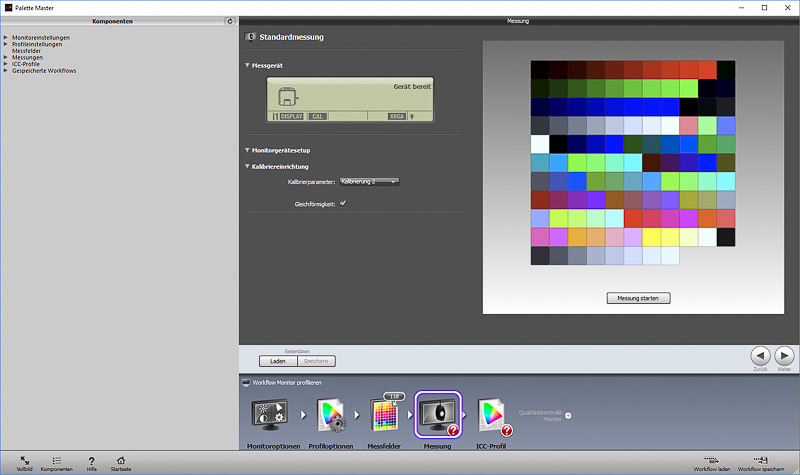Open the Kalibrierparameter dropdown
The height and width of the screenshot is (475, 800).
pyautogui.click(x=369, y=182)
